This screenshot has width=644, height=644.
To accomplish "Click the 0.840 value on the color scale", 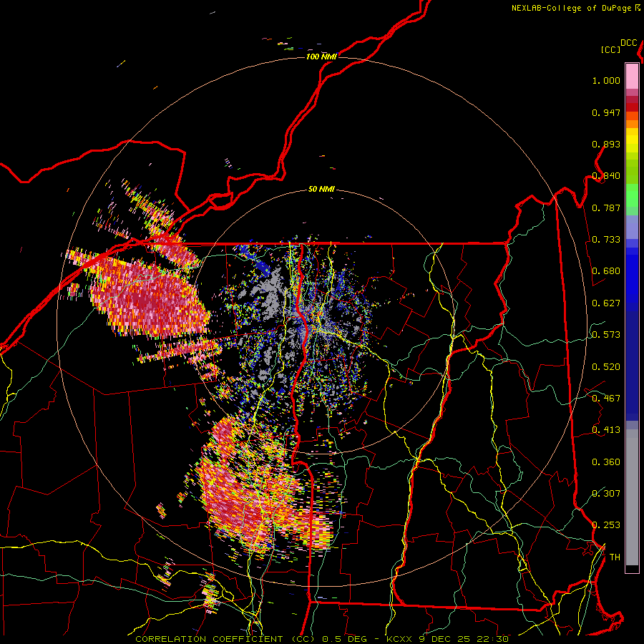I will 606,176.
